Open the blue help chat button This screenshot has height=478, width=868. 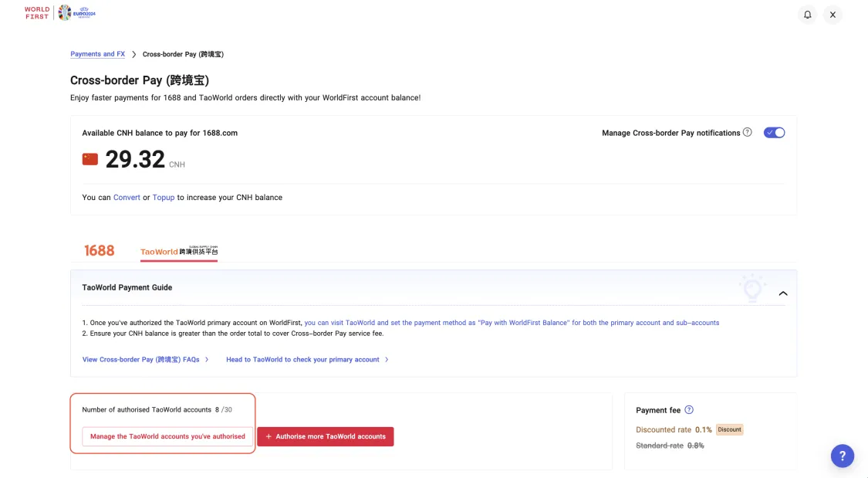click(842, 456)
